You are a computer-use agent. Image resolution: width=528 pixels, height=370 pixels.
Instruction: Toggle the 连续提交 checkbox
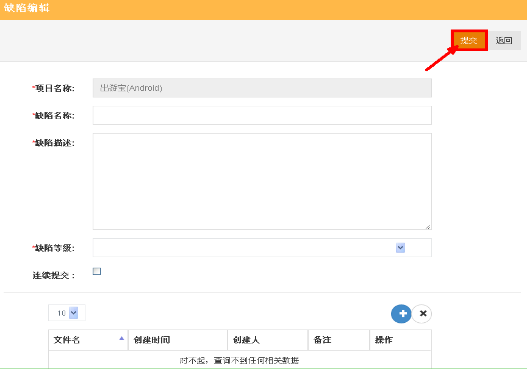(97, 271)
